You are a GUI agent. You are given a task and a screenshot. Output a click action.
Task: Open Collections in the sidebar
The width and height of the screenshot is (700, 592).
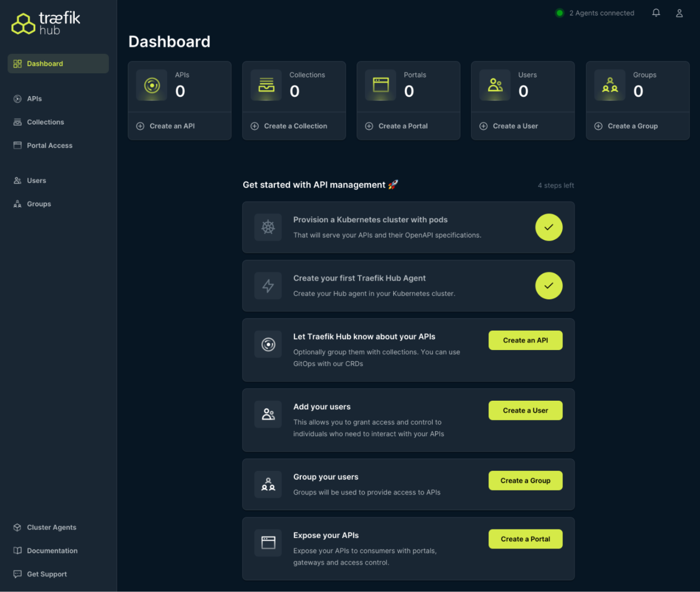click(58, 122)
